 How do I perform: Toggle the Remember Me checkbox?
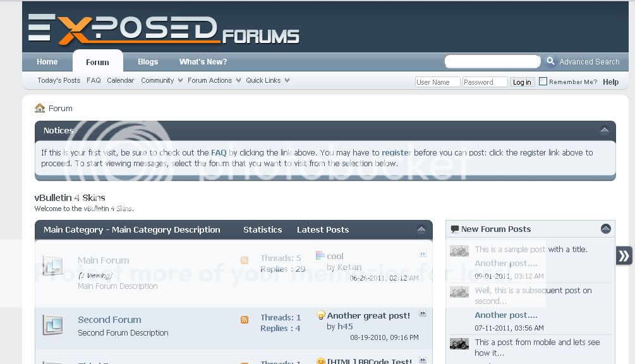pos(543,82)
